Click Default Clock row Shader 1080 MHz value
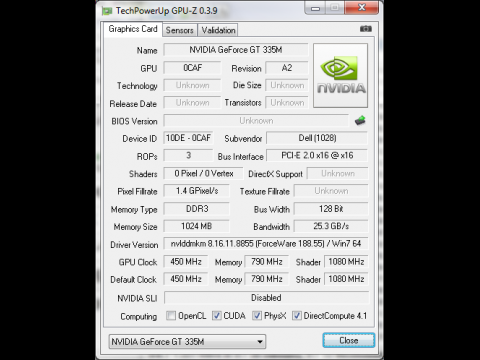480x360 pixels. [346, 279]
